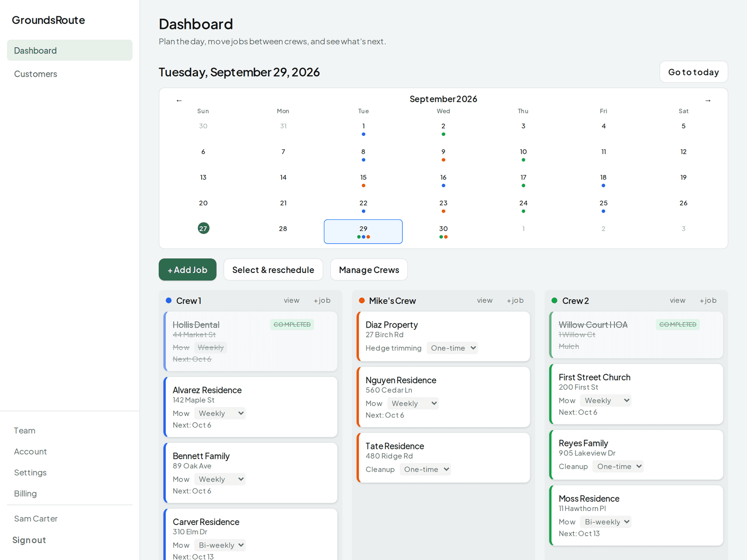Sign out of the account
Image resolution: width=747 pixels, height=560 pixels.
29,540
